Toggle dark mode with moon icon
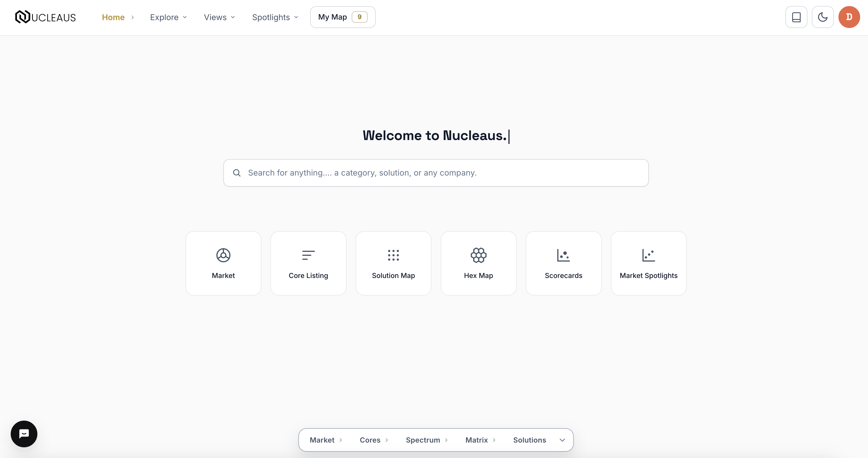This screenshot has width=868, height=458. pos(823,17)
